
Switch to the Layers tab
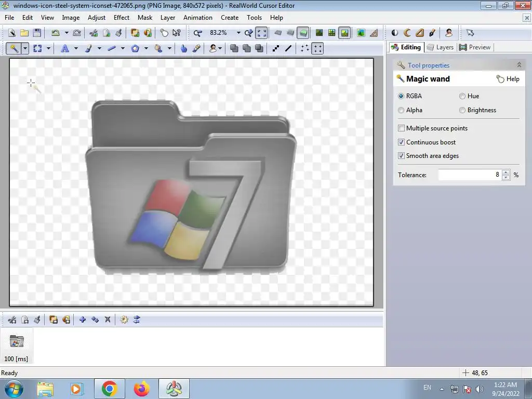tap(440, 47)
